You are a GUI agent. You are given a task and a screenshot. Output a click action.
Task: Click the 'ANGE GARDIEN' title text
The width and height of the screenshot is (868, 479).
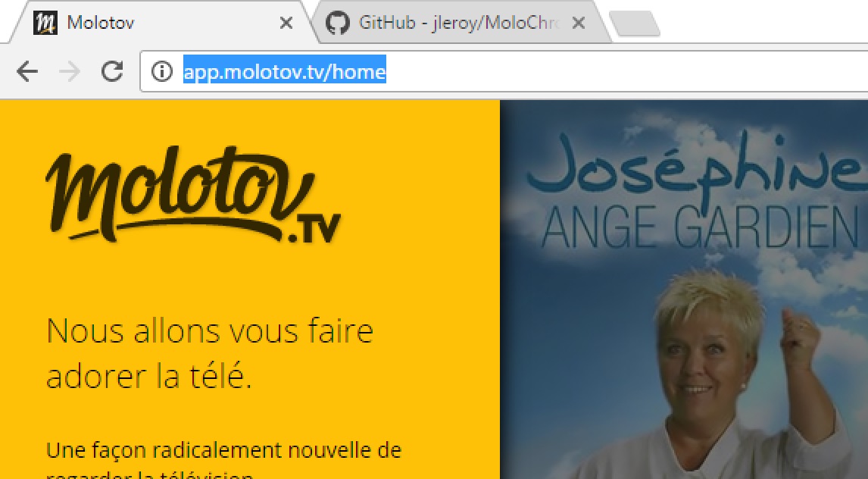pyautogui.click(x=700, y=227)
